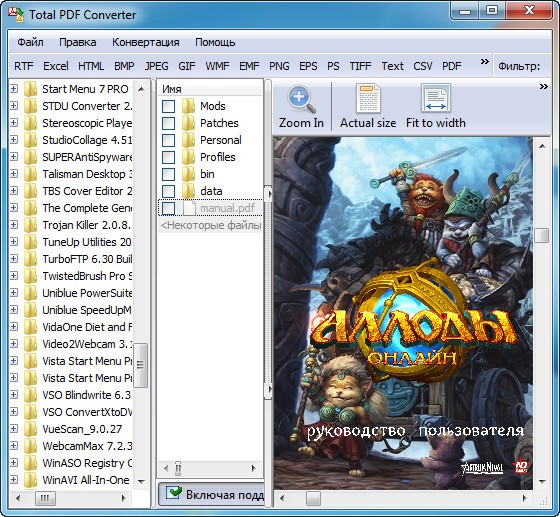Expand the VSO Blindwrite tree node
The height and width of the screenshot is (517, 560).
click(x=14, y=395)
